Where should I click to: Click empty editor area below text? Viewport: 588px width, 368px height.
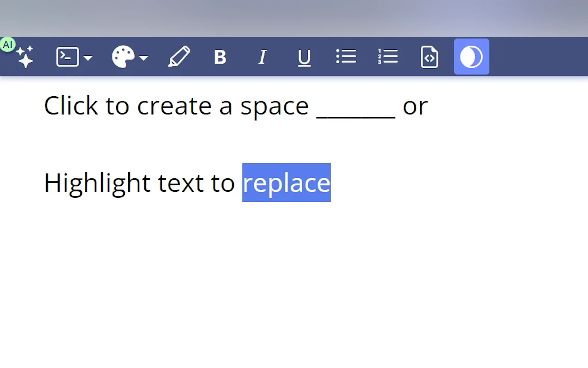tap(292, 280)
